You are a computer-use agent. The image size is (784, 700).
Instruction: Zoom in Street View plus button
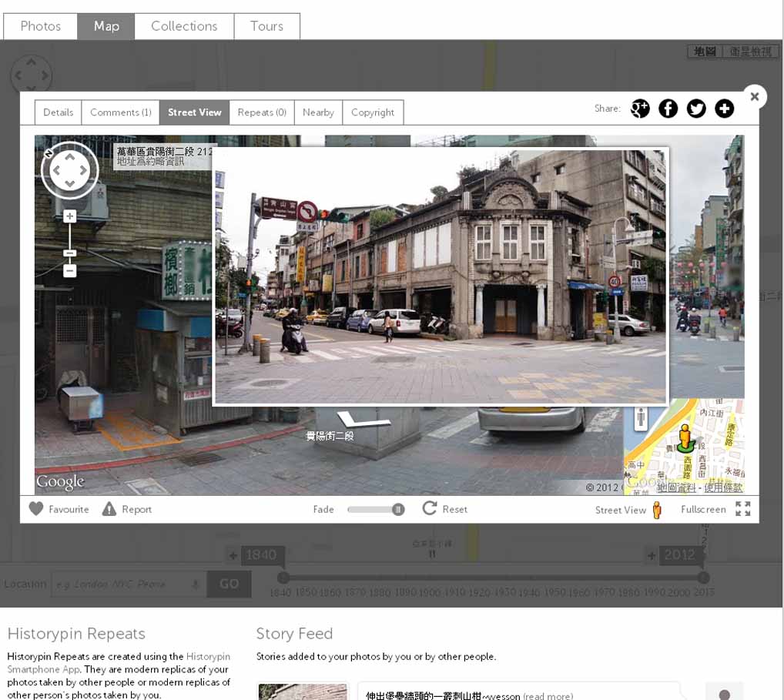tap(69, 216)
